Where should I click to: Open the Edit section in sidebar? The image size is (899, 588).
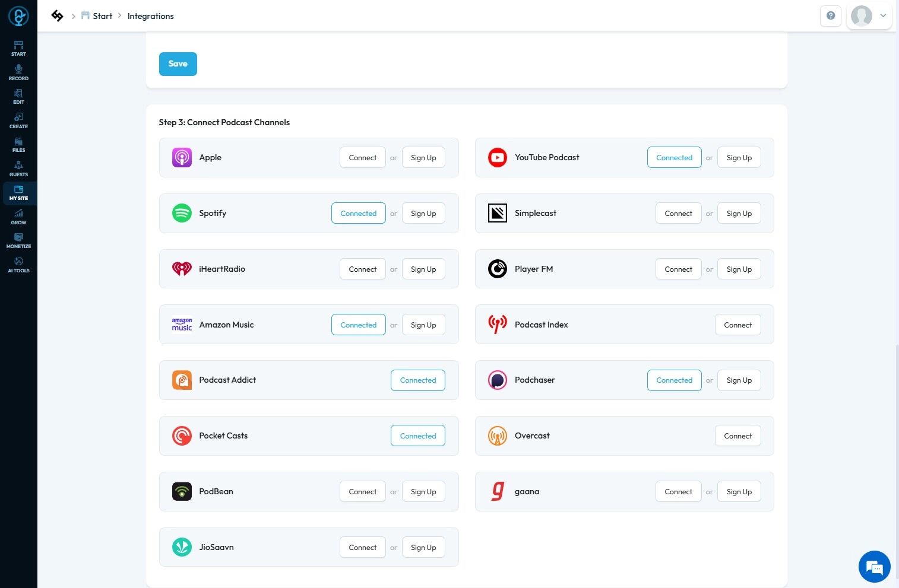pyautogui.click(x=18, y=97)
